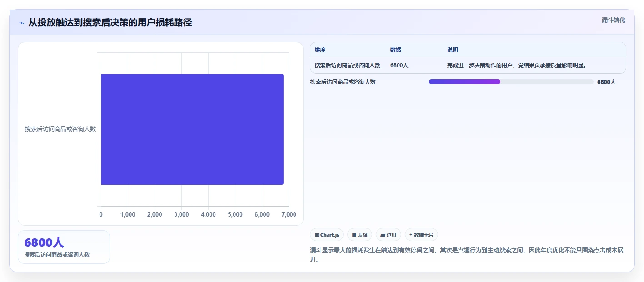Screen dimensions: 644x282
Task: Click the 漏斗转化 label in the header
Action: (x=613, y=20)
